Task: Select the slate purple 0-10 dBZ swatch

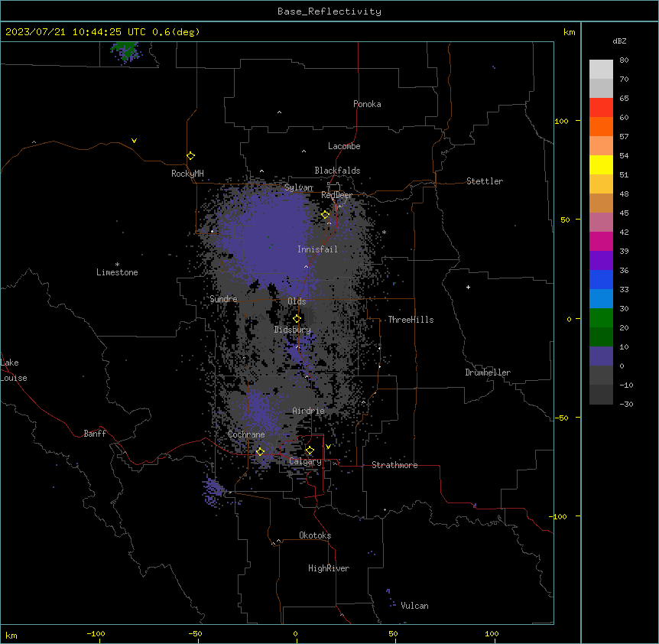Action: pos(601,356)
